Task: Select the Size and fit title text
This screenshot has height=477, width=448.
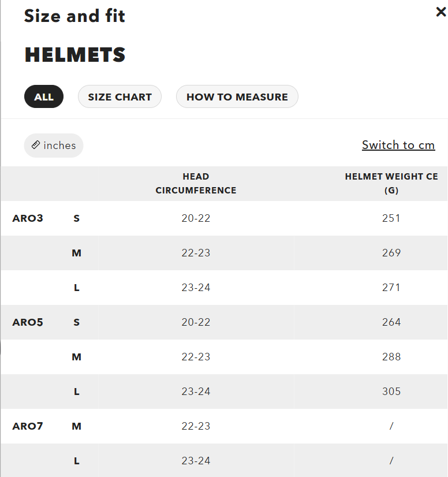Action: click(x=74, y=16)
